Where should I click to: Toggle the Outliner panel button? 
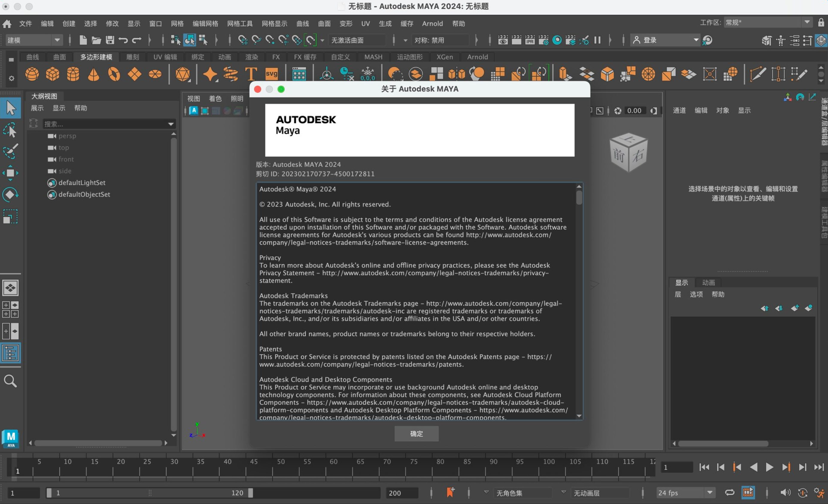point(10,353)
